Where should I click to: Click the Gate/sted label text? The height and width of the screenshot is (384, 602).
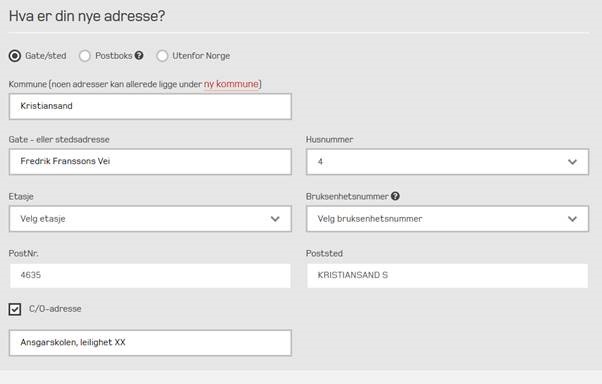coord(46,56)
